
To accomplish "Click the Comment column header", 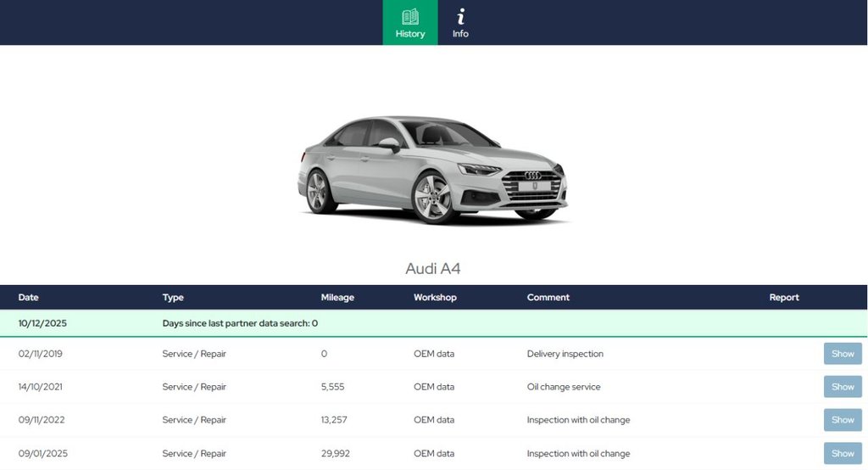I will click(x=548, y=298).
